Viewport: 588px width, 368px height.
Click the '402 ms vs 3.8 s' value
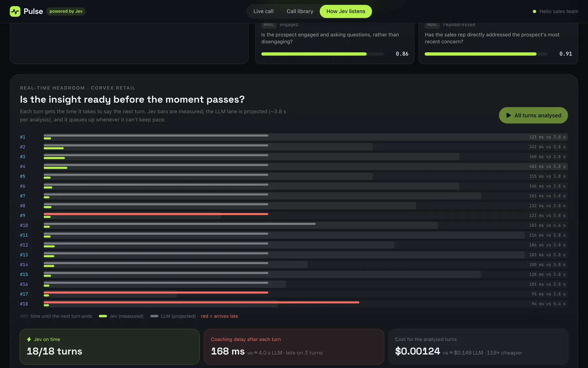547,166
